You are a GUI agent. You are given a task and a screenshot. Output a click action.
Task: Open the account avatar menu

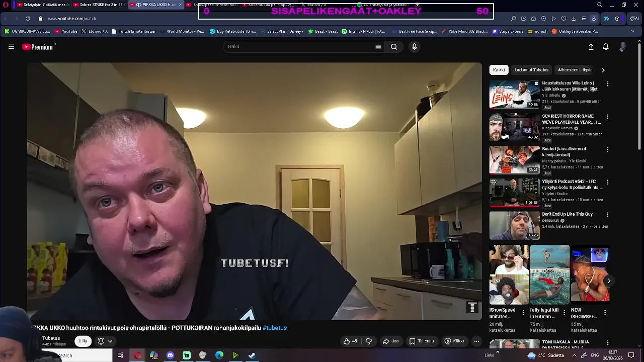click(623, 47)
